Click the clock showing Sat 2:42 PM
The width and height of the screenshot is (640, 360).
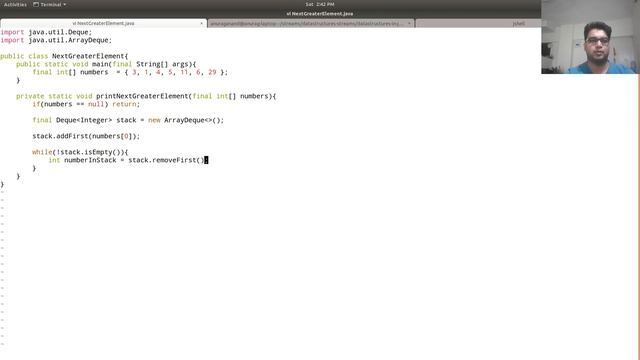click(320, 4)
